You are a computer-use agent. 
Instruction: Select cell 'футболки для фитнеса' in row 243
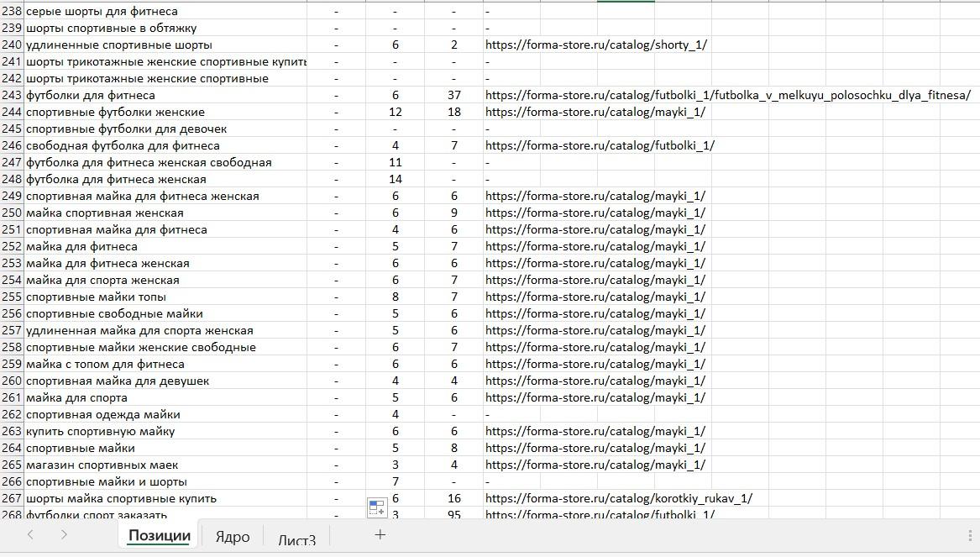[165, 95]
